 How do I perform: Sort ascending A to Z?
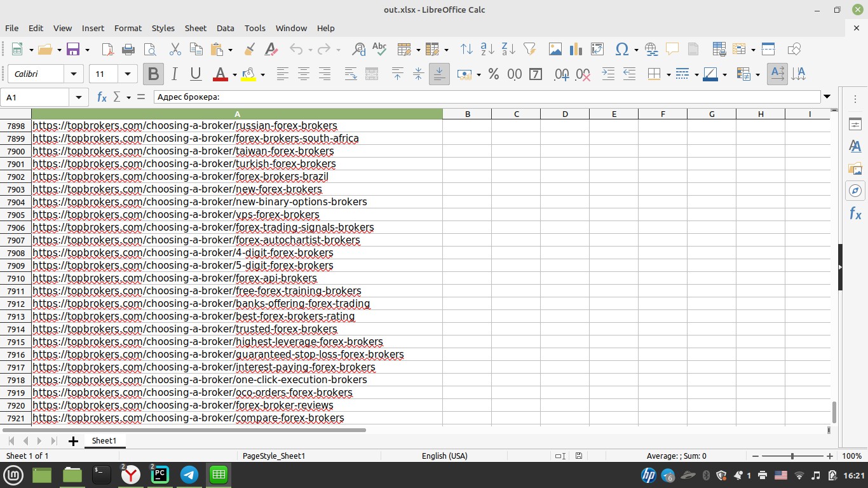[487, 50]
